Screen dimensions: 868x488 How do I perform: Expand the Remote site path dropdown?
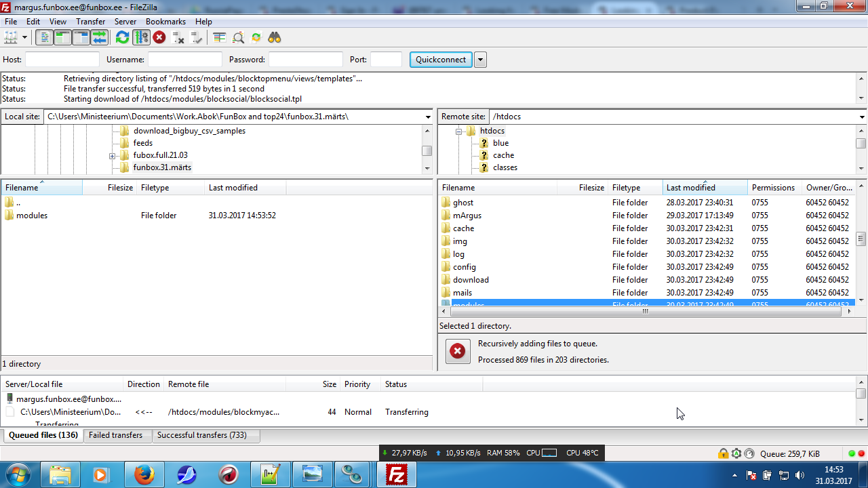coord(862,117)
